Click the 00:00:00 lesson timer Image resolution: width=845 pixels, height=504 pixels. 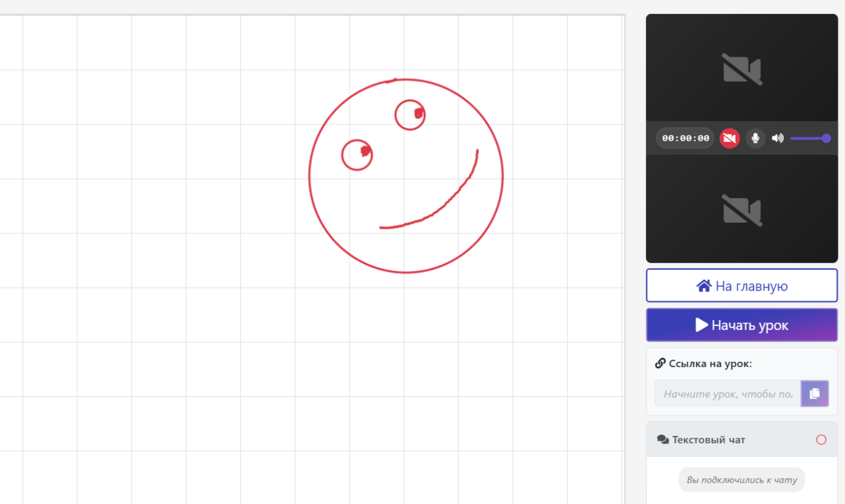pyautogui.click(x=685, y=138)
